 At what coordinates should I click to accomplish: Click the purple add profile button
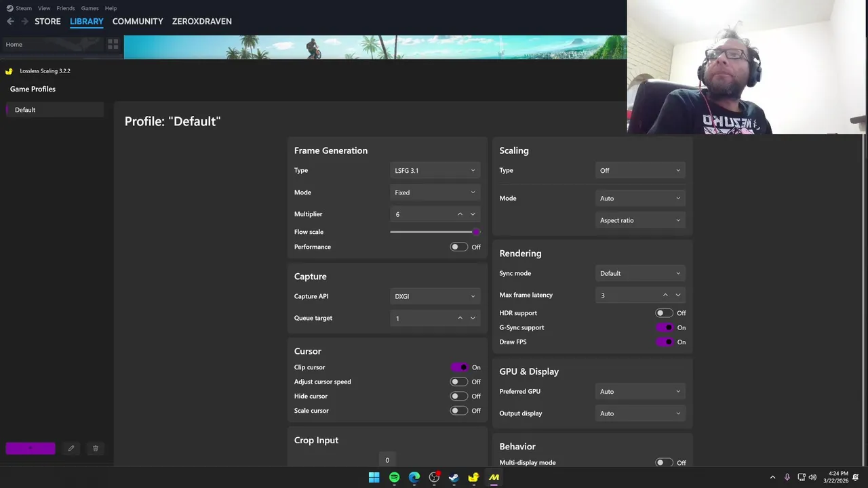point(31,448)
